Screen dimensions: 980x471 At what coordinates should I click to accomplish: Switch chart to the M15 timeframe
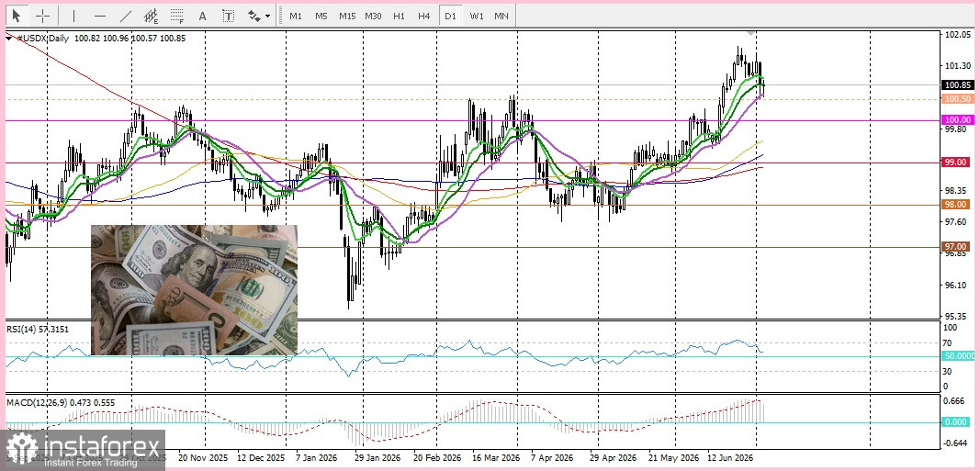click(x=347, y=16)
